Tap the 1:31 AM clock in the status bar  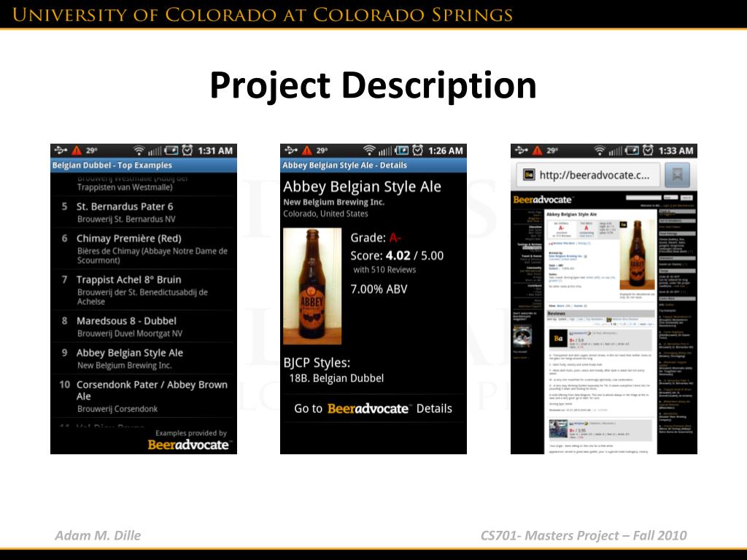click(x=215, y=151)
